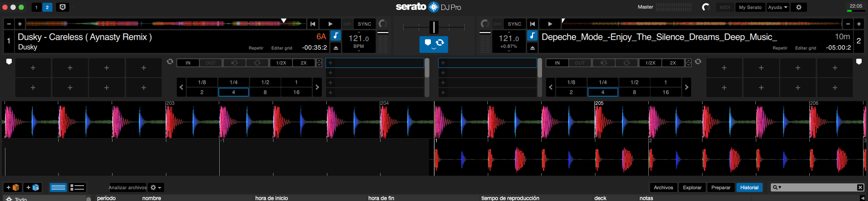Add new smart crate icon
The width and height of the screenshot is (868, 201).
click(x=33, y=187)
